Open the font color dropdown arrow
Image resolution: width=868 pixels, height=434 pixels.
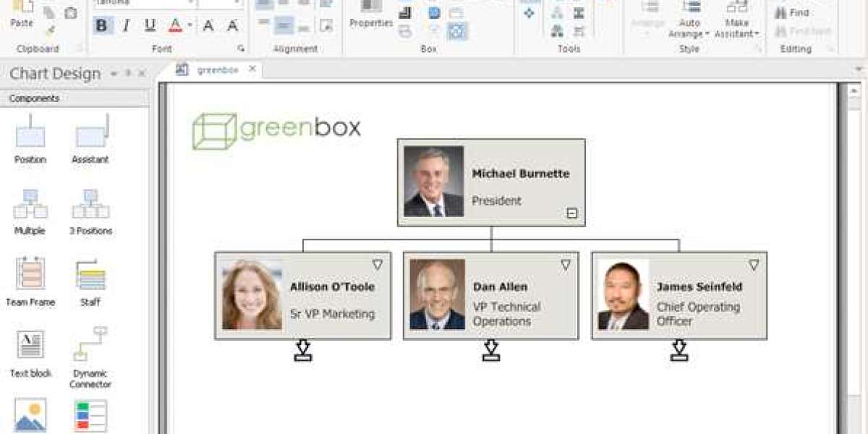click(x=190, y=26)
